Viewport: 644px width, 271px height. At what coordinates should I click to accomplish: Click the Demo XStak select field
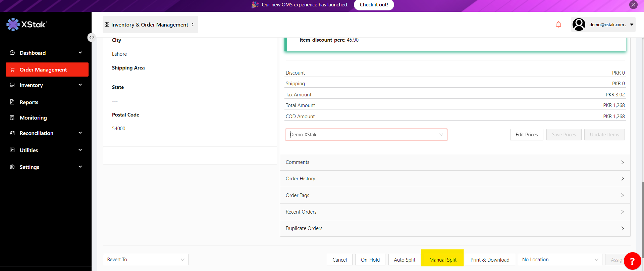tap(366, 135)
